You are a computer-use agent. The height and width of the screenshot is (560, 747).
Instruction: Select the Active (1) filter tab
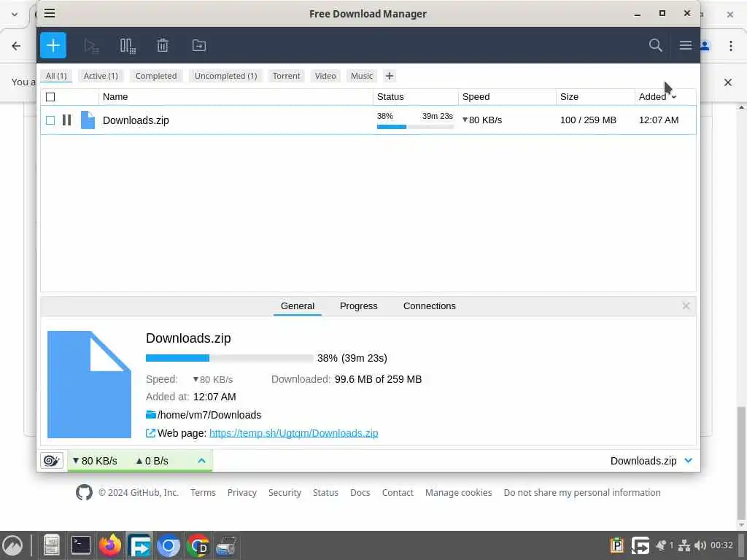tap(101, 76)
